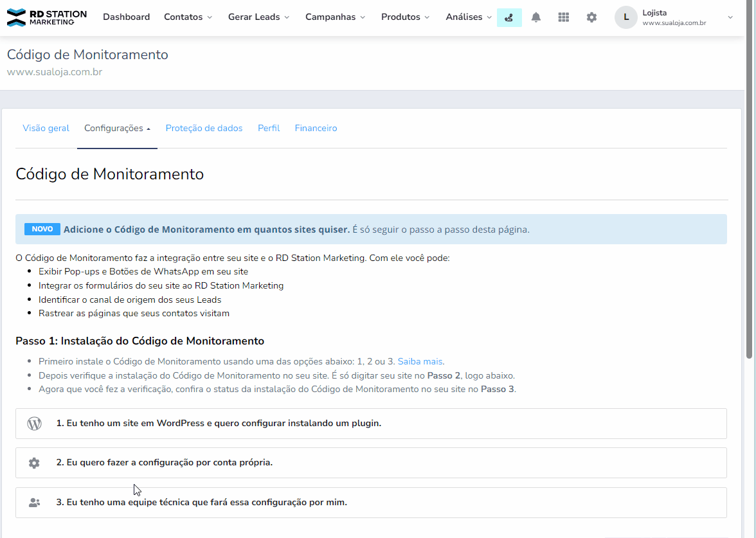Click the 'Passo 1: Instalação do Código de Monitoramento' heading
This screenshot has height=538, width=756.
coord(140,341)
